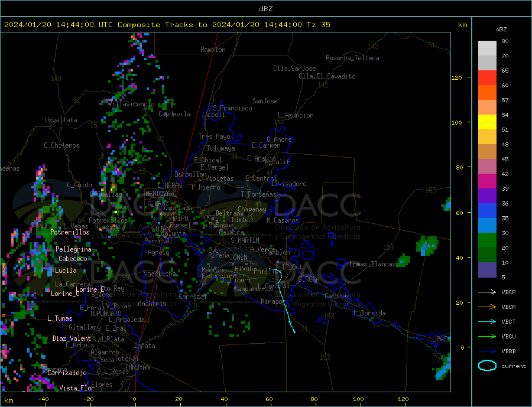Click the white VBCP arrow legend icon
This screenshot has width=532, height=407.
487,292
